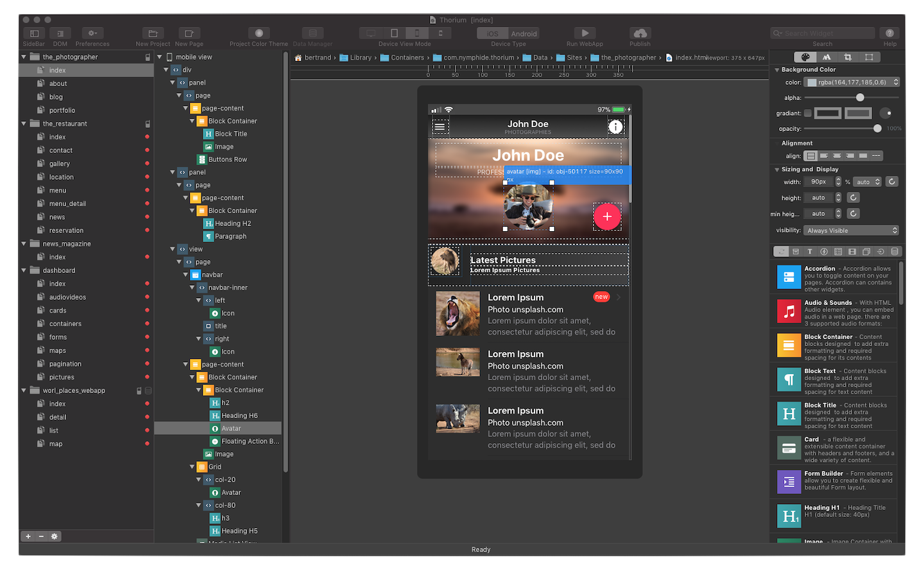This screenshot has height=578, width=924.
Task: Adjust the opacity slider
Action: [x=877, y=128]
